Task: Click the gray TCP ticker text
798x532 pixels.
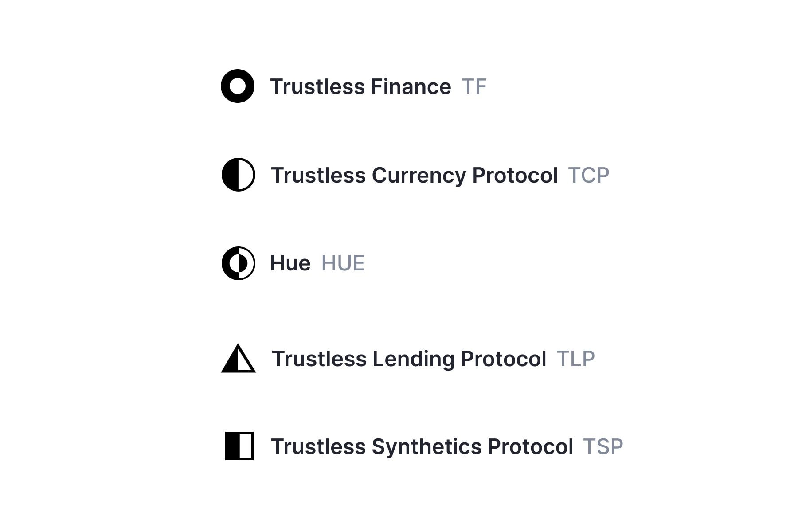Action: (588, 175)
